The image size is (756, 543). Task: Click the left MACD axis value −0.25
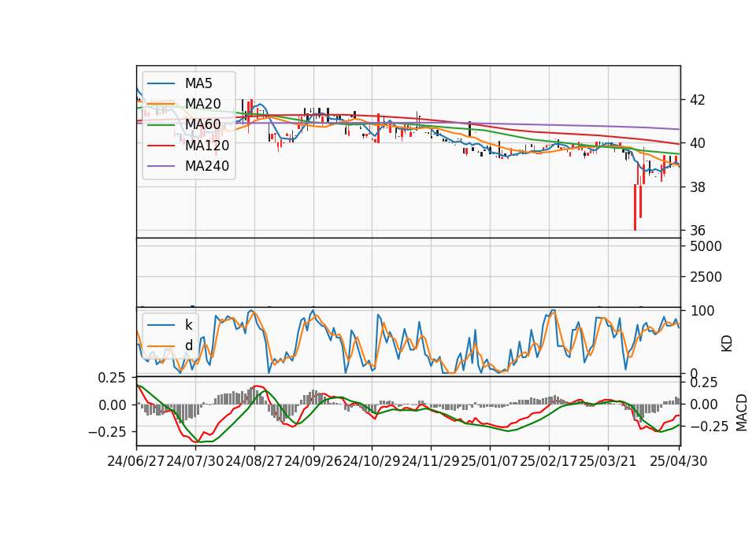[x=106, y=432]
